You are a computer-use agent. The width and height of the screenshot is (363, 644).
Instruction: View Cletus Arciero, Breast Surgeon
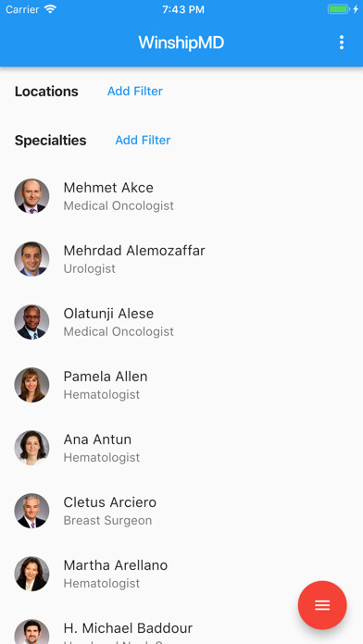(x=181, y=511)
